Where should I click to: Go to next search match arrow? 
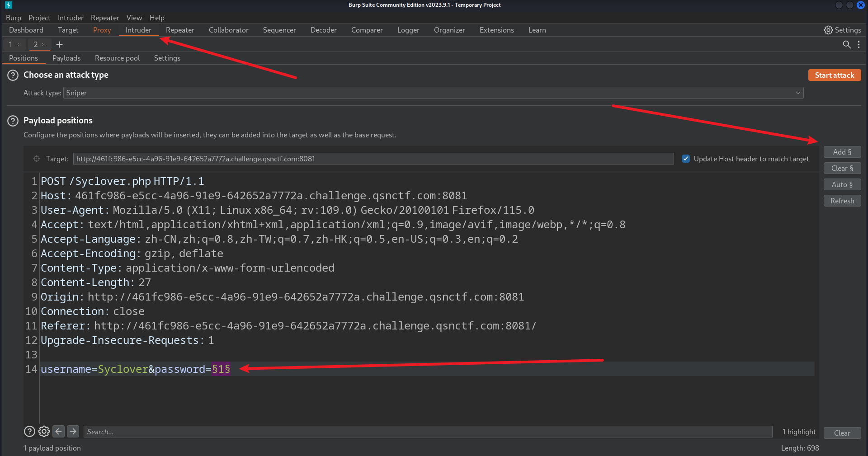pos(73,432)
